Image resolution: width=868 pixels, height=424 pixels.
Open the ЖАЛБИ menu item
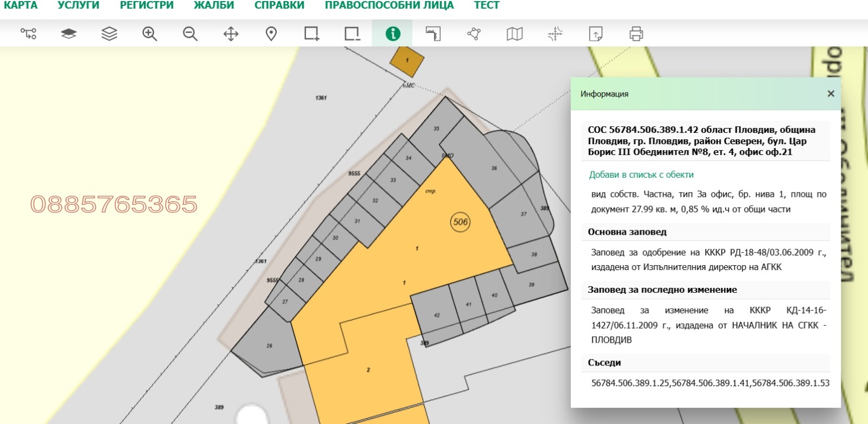click(214, 5)
